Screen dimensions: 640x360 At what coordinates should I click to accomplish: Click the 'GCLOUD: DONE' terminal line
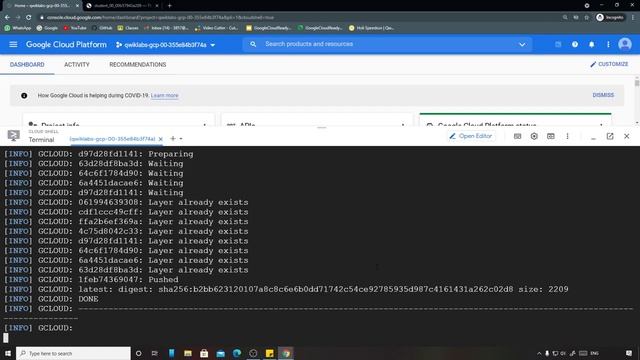coord(51,299)
